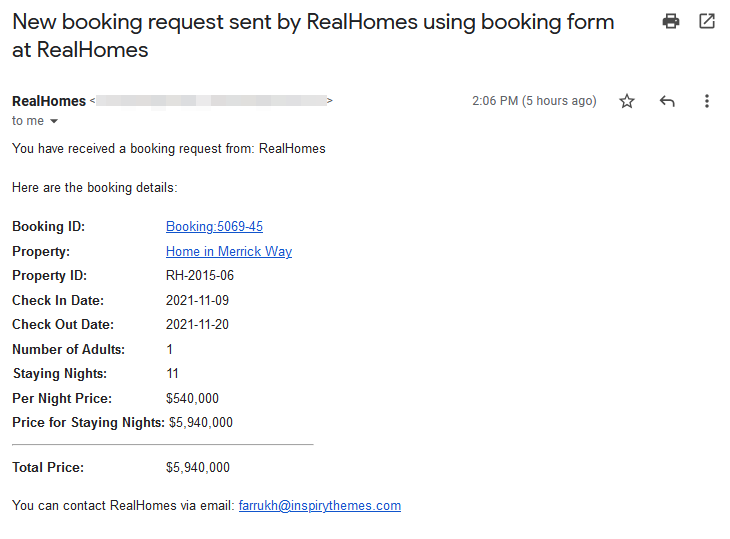The width and height of the screenshot is (730, 539).
Task: Star this RealHomes email
Action: [x=627, y=101]
